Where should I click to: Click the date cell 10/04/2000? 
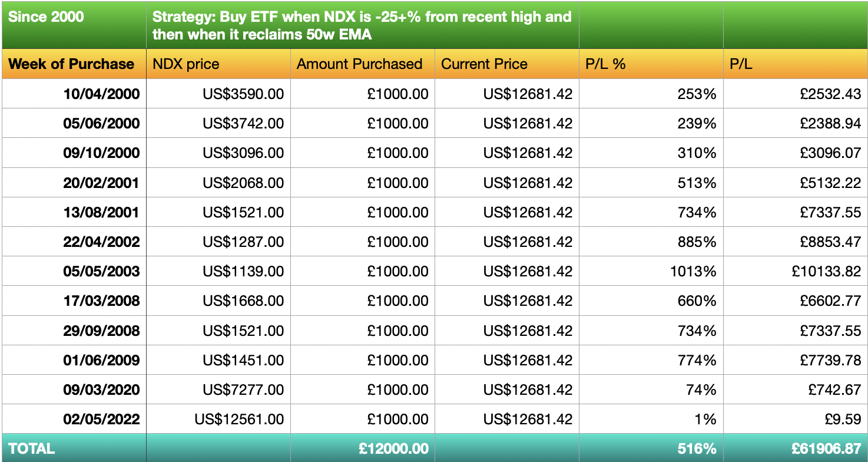(x=74, y=94)
